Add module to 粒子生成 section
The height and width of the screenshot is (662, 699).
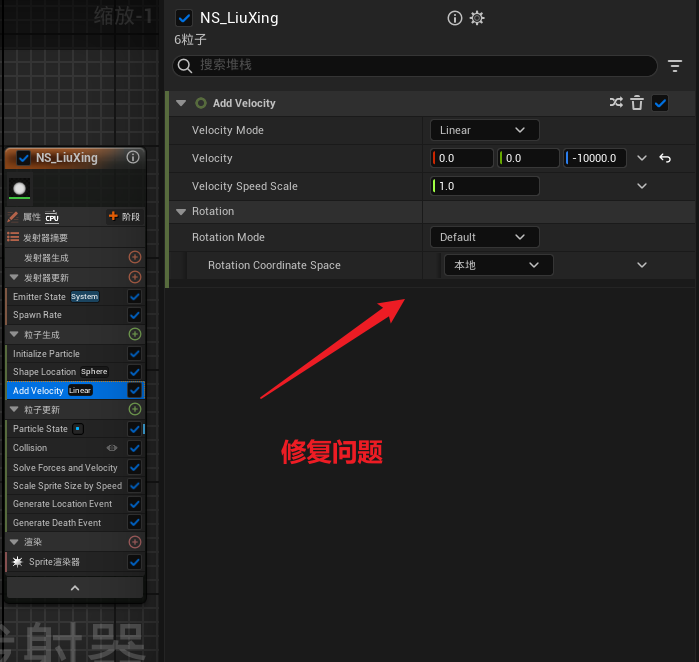tap(135, 334)
